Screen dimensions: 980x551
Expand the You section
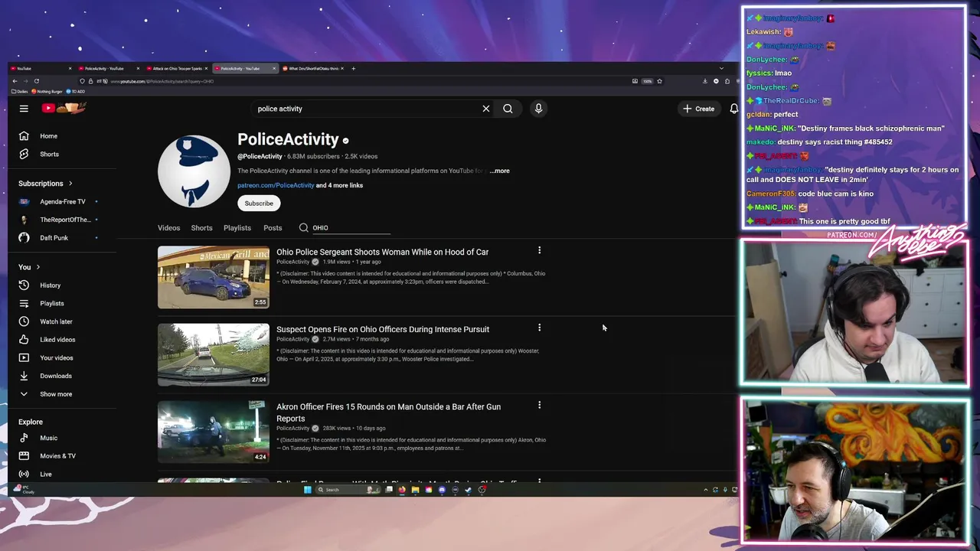pos(30,267)
